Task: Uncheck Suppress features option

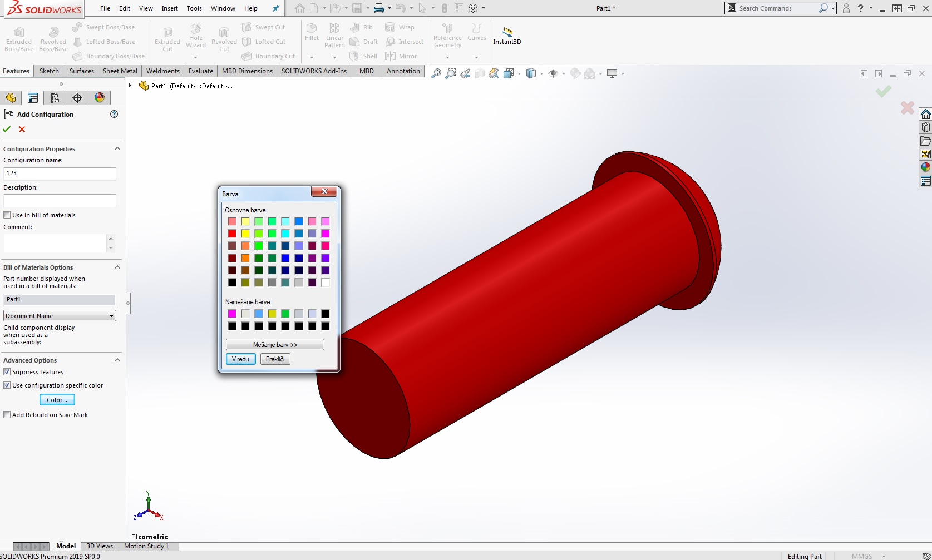Action: tap(7, 372)
